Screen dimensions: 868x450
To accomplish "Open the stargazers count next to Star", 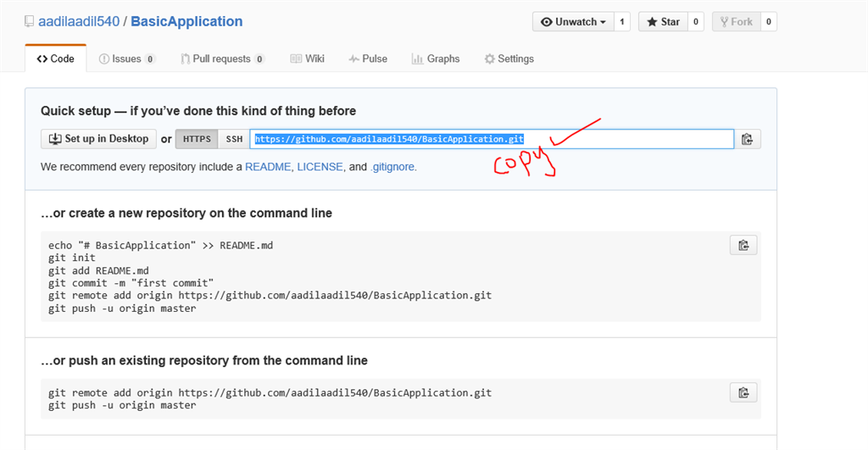I will click(696, 21).
